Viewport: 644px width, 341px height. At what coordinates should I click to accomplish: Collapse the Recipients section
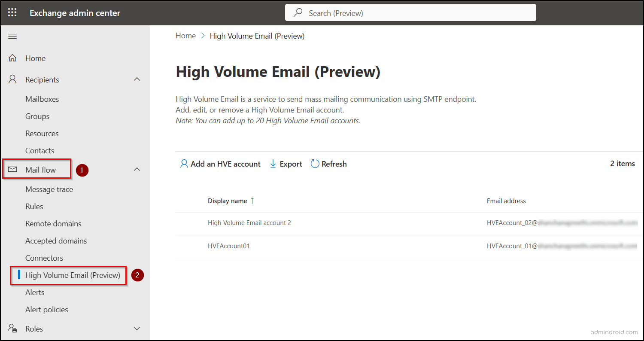[137, 79]
